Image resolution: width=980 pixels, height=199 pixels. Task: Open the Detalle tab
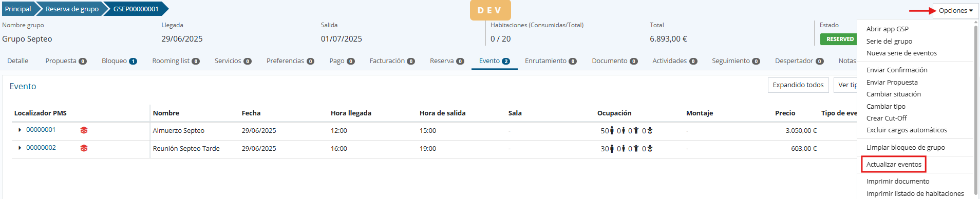(x=18, y=61)
